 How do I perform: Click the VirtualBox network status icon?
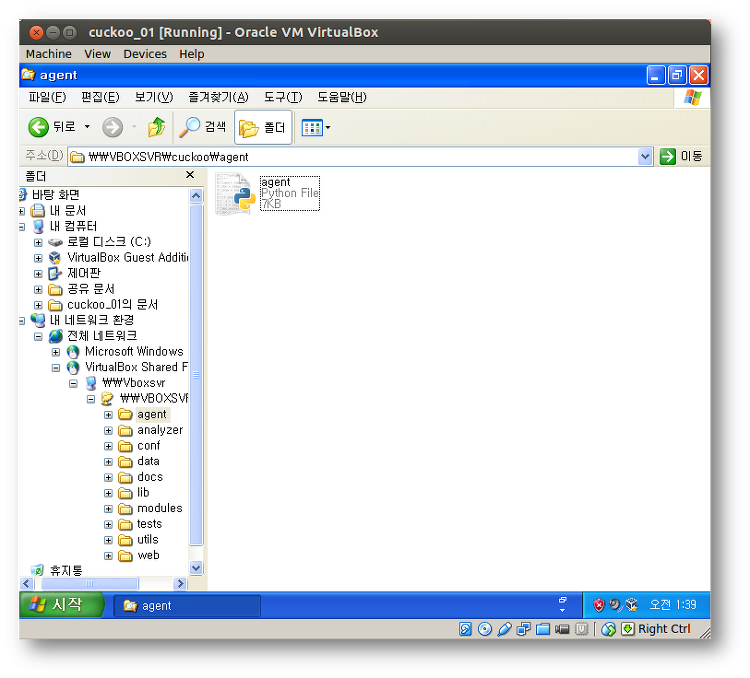point(523,629)
